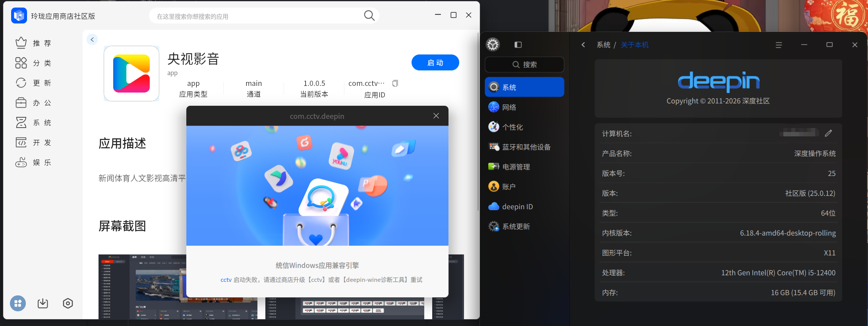The image size is (868, 326).
Task: Open the 娱乐 entertainment category
Action: (35, 162)
